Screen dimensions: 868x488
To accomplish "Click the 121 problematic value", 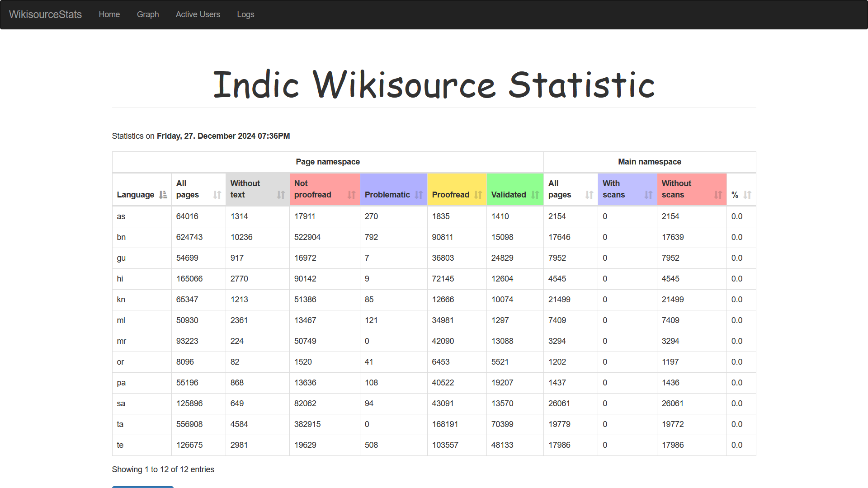I will click(x=371, y=320).
